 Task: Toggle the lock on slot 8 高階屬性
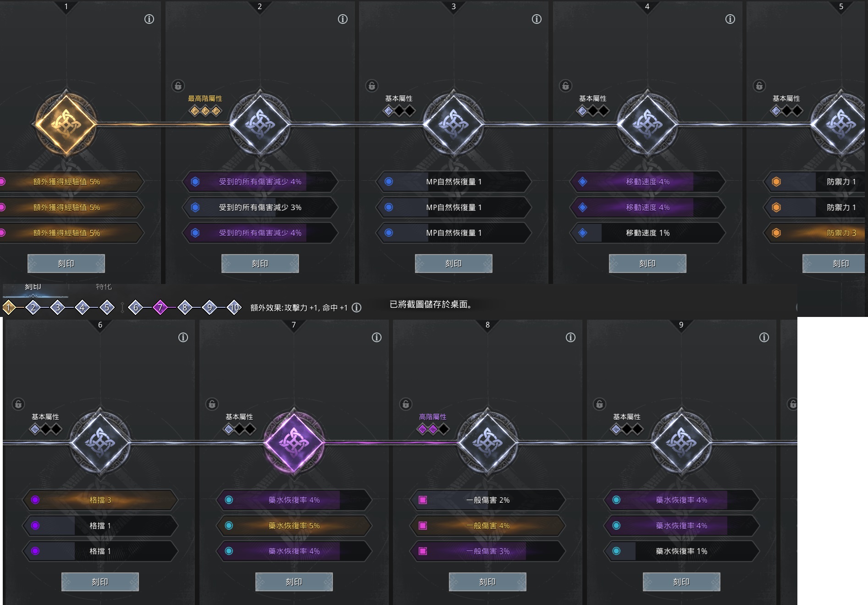pos(406,404)
